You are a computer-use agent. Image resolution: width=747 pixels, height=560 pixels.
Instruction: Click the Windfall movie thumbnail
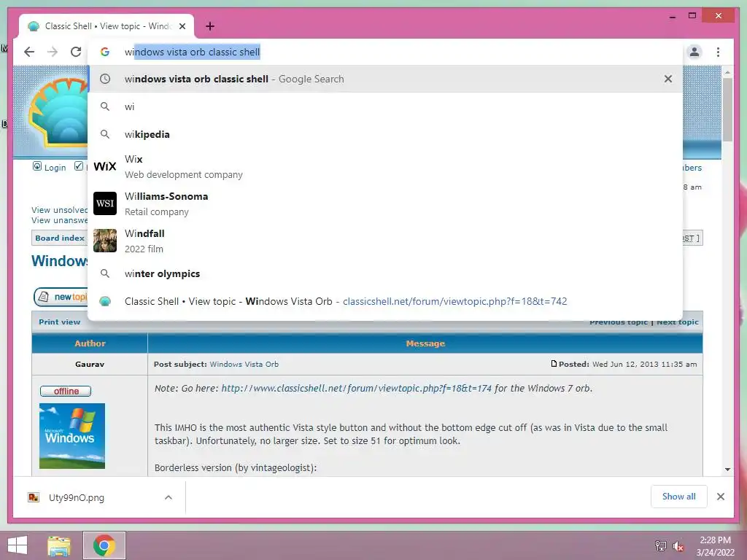coord(105,241)
